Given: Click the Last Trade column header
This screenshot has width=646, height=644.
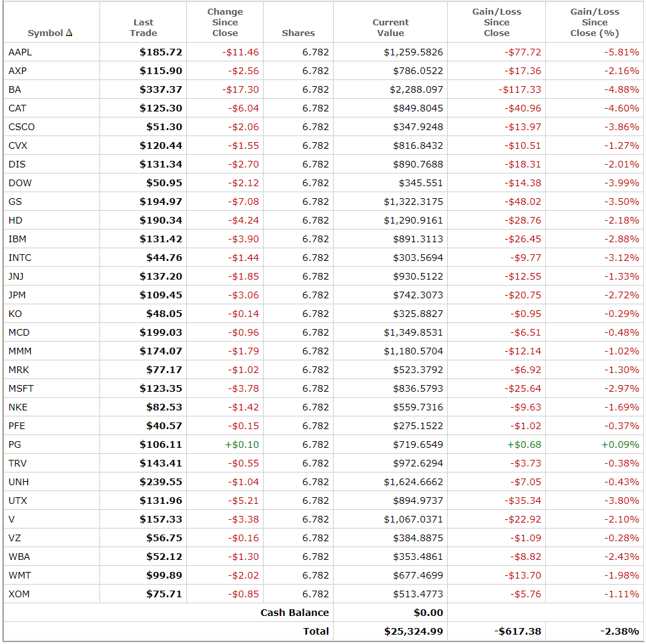Looking at the screenshot, I should click(143, 27).
